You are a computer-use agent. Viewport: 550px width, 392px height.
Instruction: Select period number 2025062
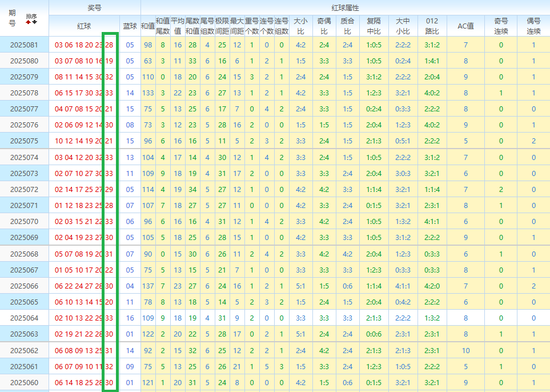pyautogui.click(x=24, y=351)
